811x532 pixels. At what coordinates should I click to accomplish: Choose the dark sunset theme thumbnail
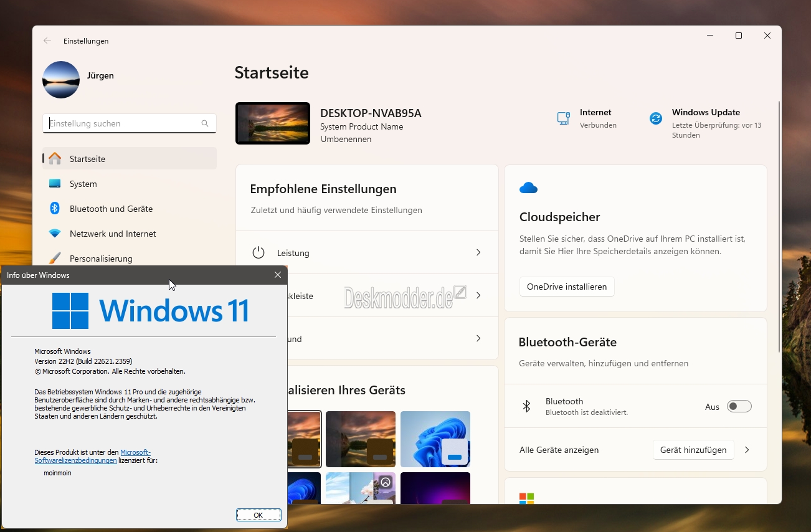click(361, 439)
